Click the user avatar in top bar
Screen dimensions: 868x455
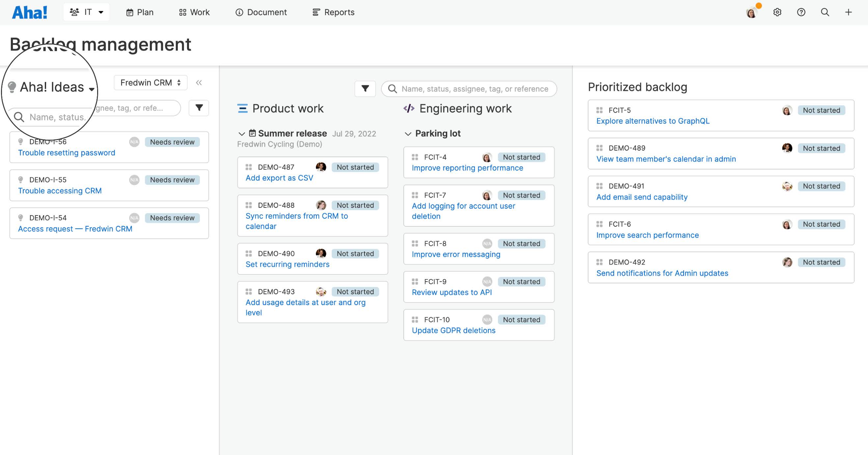pos(751,13)
